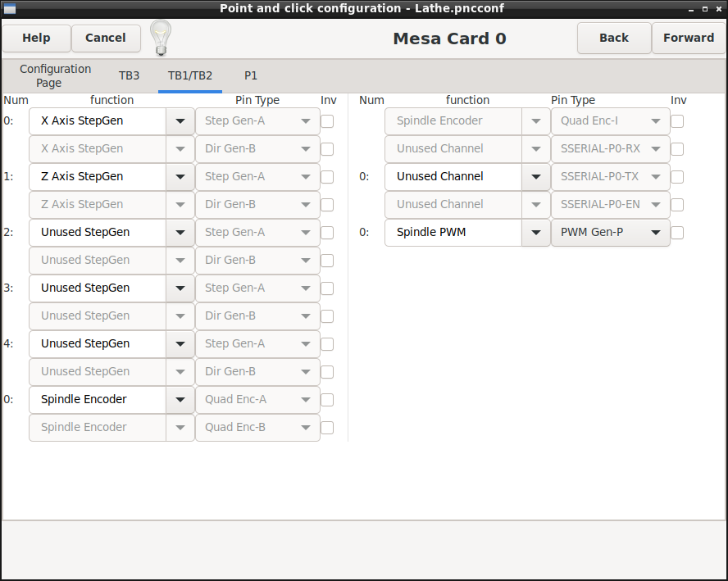Viewport: 728px width, 581px height.
Task: Toggle Inv checkbox for X Axis Step Gen-A
Action: [327, 121]
